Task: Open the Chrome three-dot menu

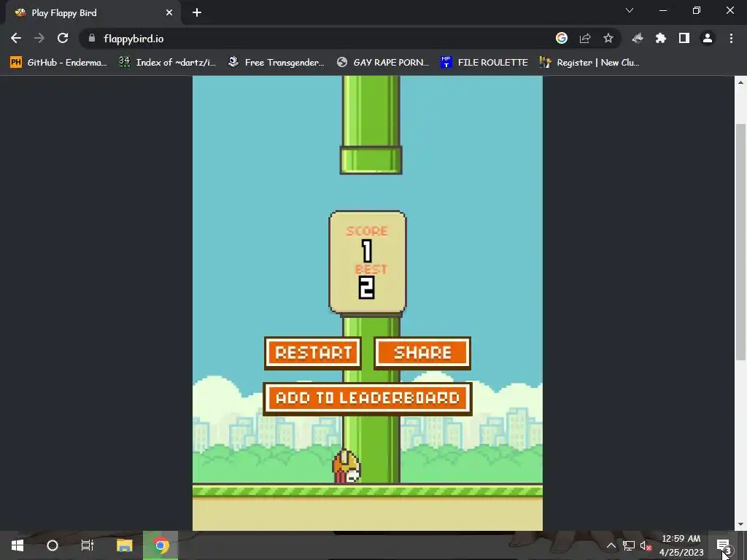Action: point(731,38)
